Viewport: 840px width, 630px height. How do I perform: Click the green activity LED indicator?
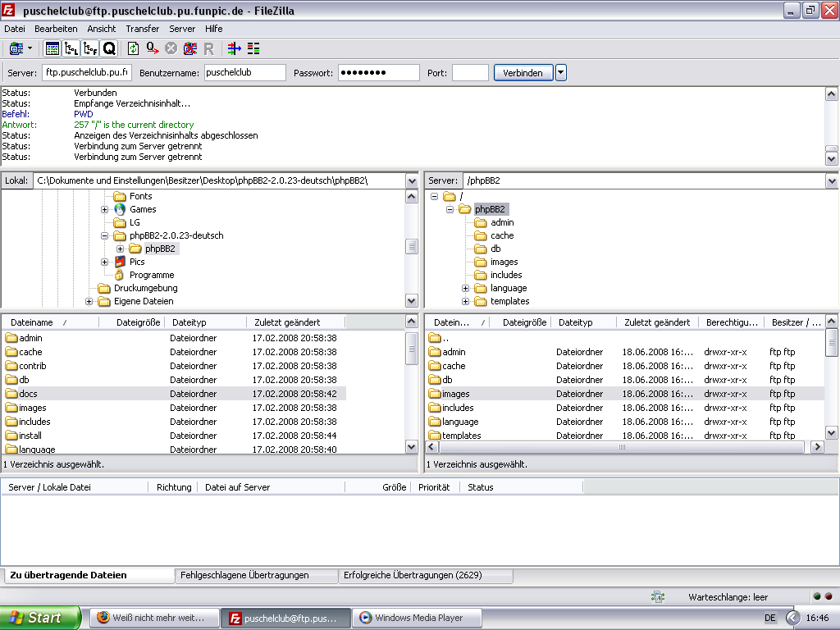pyautogui.click(x=817, y=596)
